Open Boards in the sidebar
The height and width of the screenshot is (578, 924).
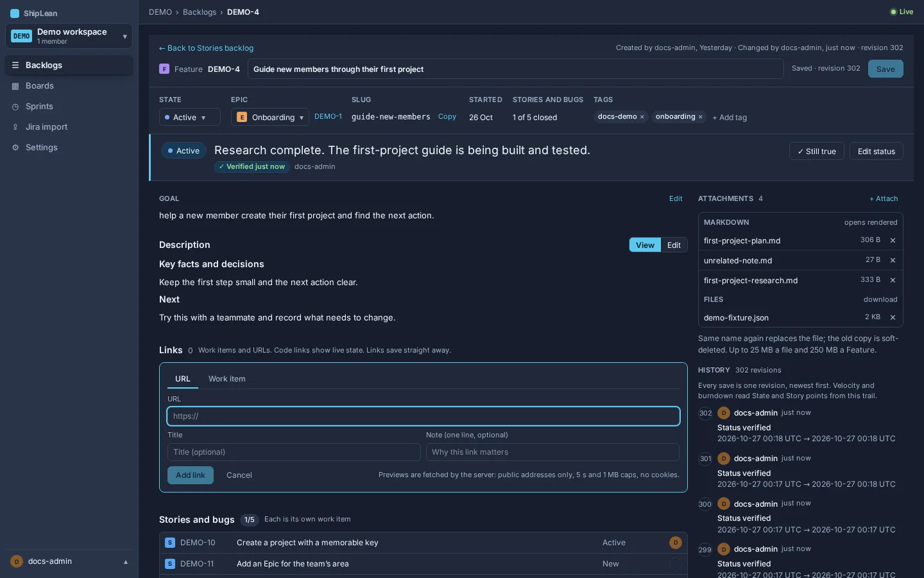69,86
